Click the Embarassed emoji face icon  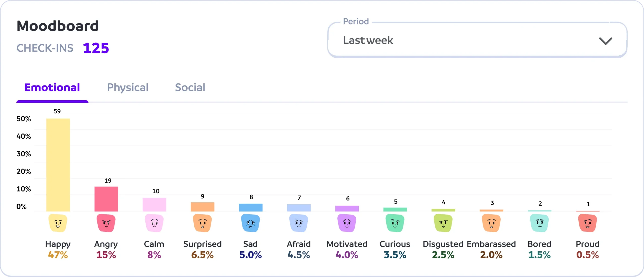point(491,223)
